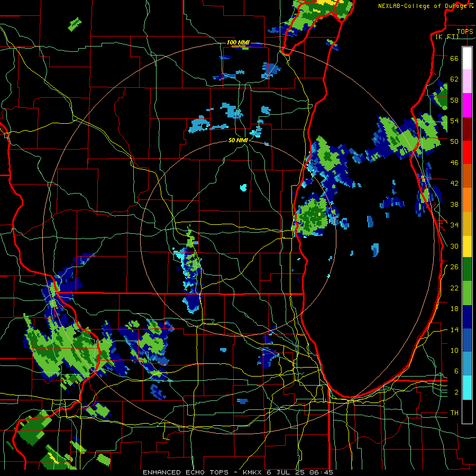The width and height of the screenshot is (476, 476).
Task: Click the '46' legend value
Action: coord(454,163)
